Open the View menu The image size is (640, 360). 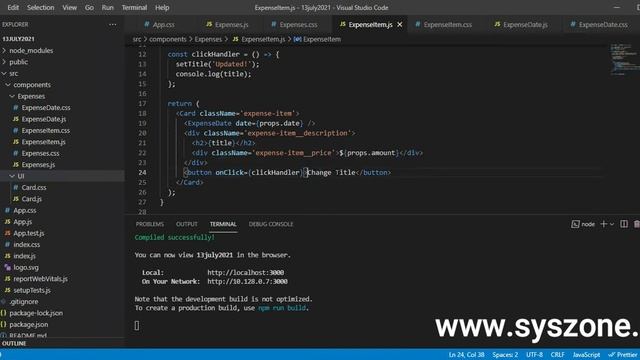click(69, 7)
